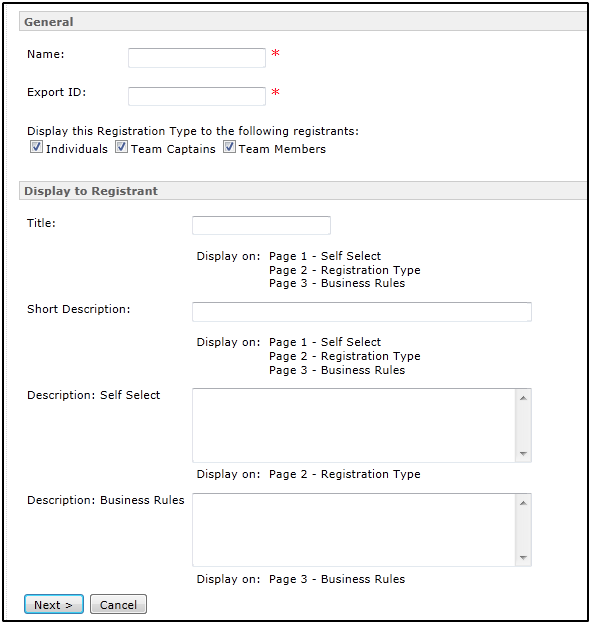The height and width of the screenshot is (624, 591).
Task: Click the Short Description text field
Action: tap(362, 312)
